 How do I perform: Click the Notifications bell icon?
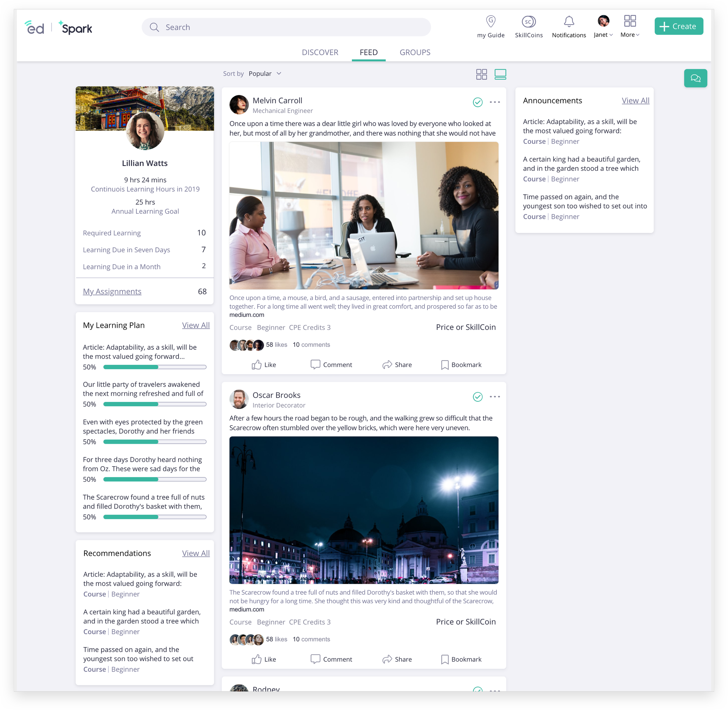[569, 22]
